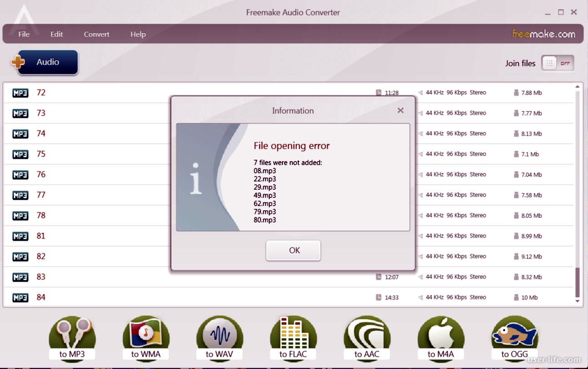Open the Edit menu
588x369 pixels.
[57, 34]
